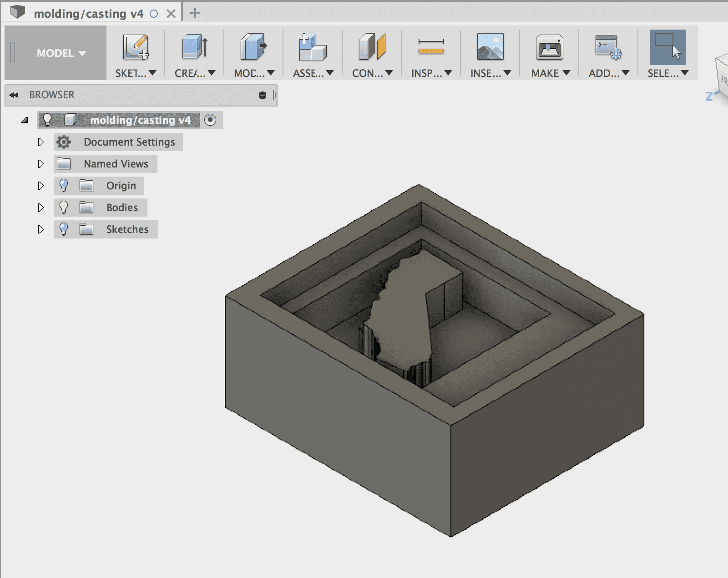The height and width of the screenshot is (578, 728).
Task: Click the toolbar drag grip handle
Action: 12,53
